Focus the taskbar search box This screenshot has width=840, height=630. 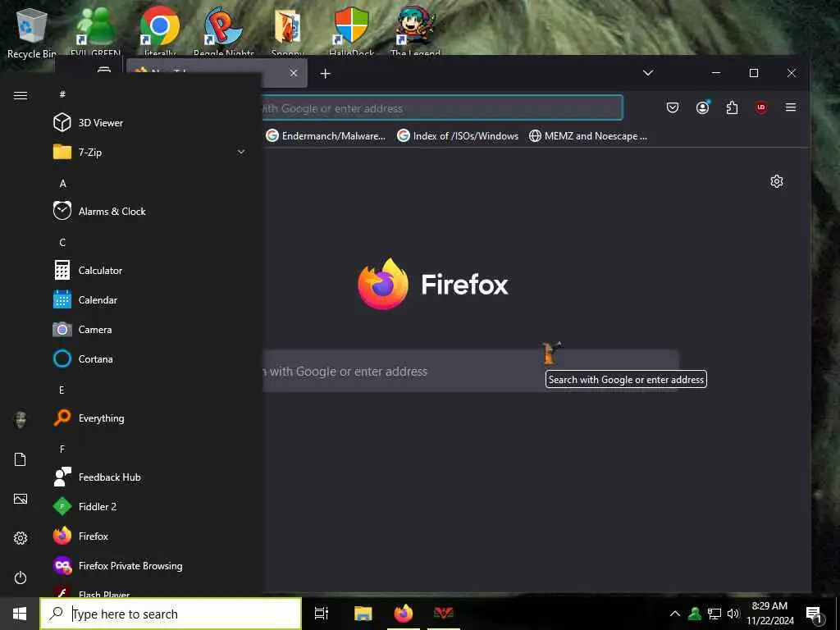pos(171,614)
